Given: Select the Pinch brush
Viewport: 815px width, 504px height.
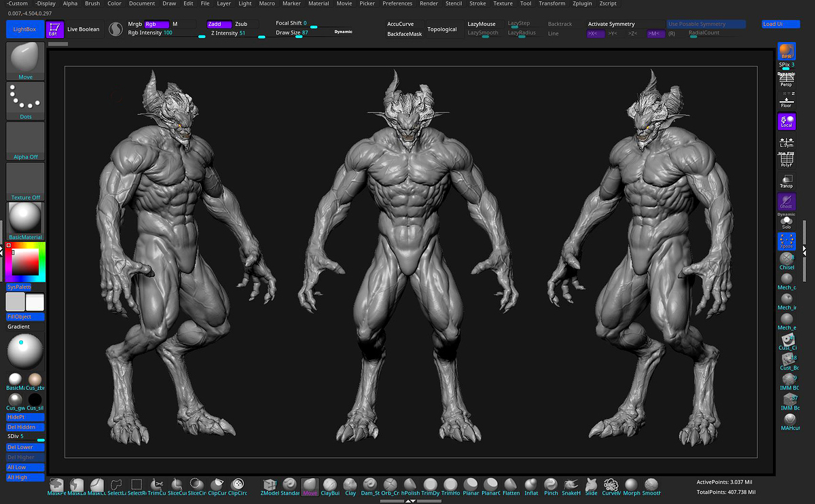Looking at the screenshot, I should (551, 486).
